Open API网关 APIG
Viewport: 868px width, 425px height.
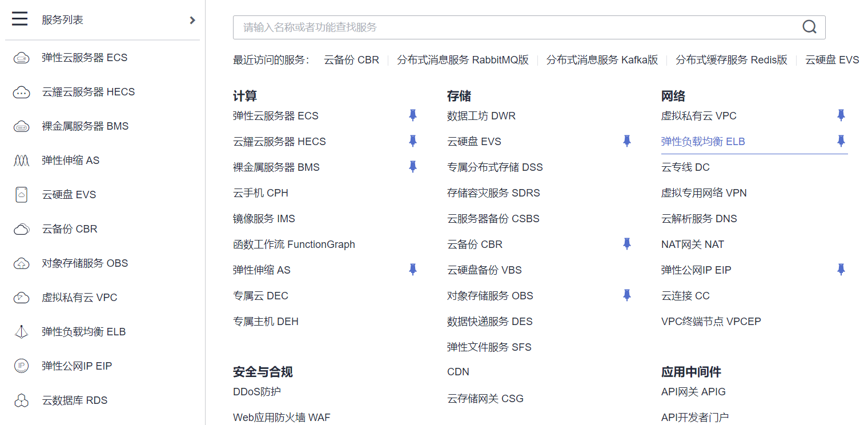pyautogui.click(x=693, y=392)
